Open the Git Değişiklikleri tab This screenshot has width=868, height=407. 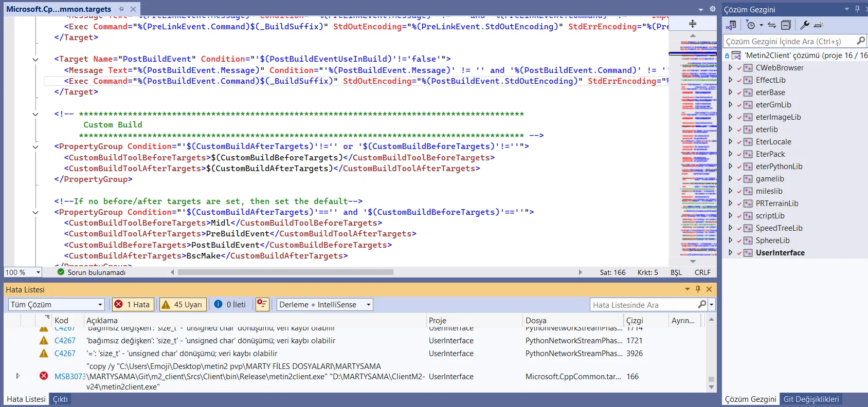click(811, 399)
